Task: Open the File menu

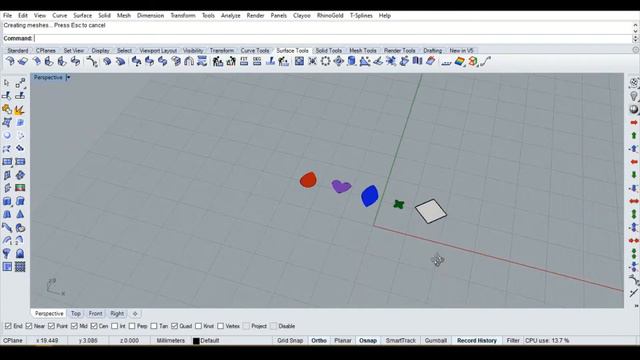Action: (7, 16)
